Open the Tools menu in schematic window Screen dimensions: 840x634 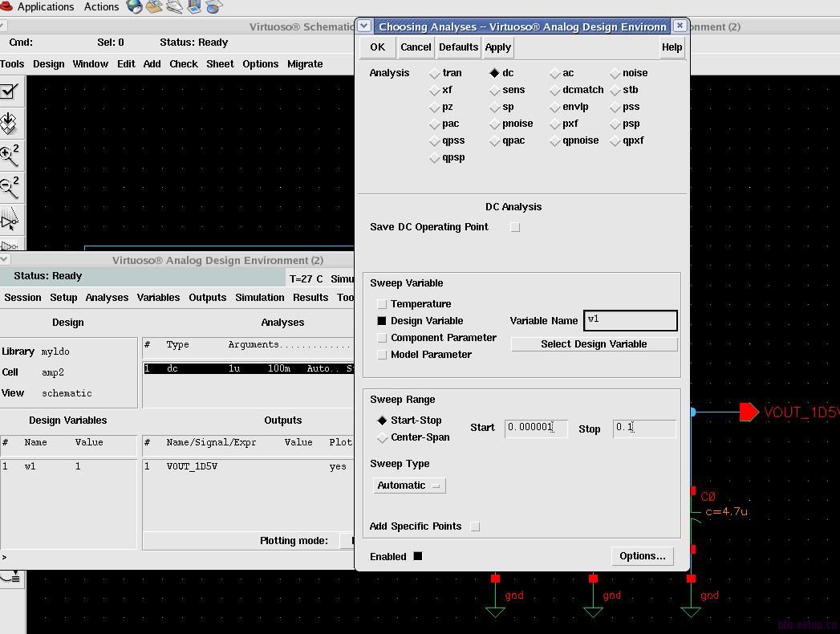click(x=12, y=63)
